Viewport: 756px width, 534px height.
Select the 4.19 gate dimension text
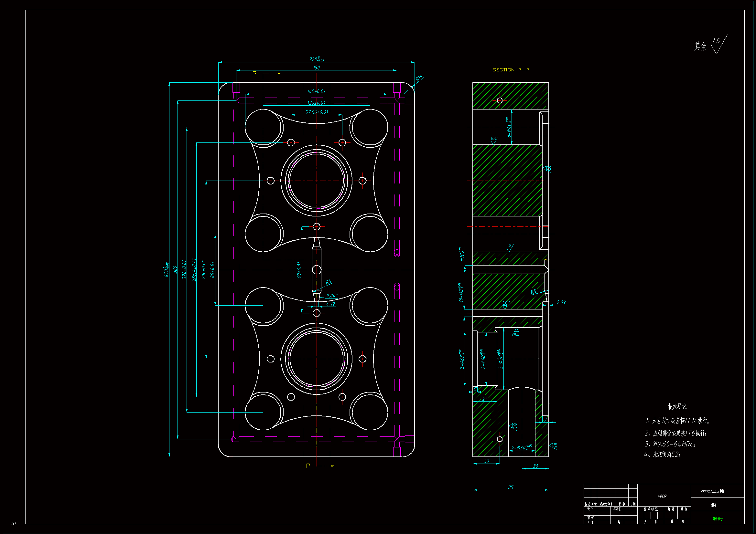point(330,304)
